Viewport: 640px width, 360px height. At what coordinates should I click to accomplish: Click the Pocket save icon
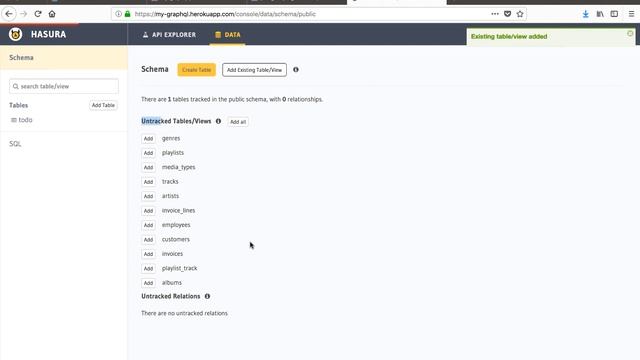(x=507, y=14)
